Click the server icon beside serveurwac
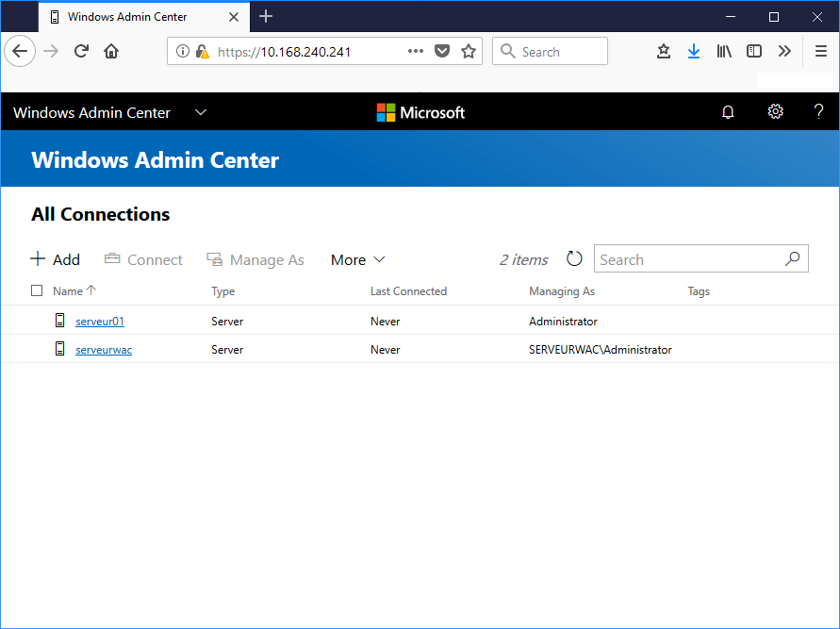Viewport: 840px width, 629px height. coord(60,349)
